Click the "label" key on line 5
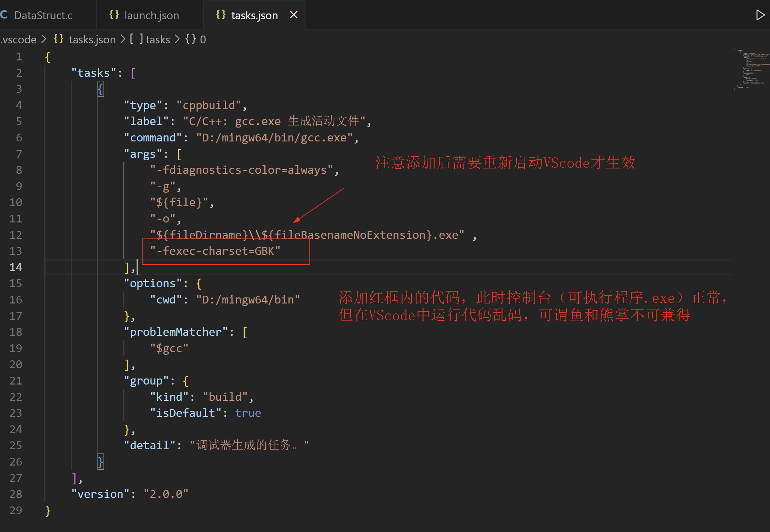Viewport: 770px width, 532px height. pyautogui.click(x=146, y=121)
